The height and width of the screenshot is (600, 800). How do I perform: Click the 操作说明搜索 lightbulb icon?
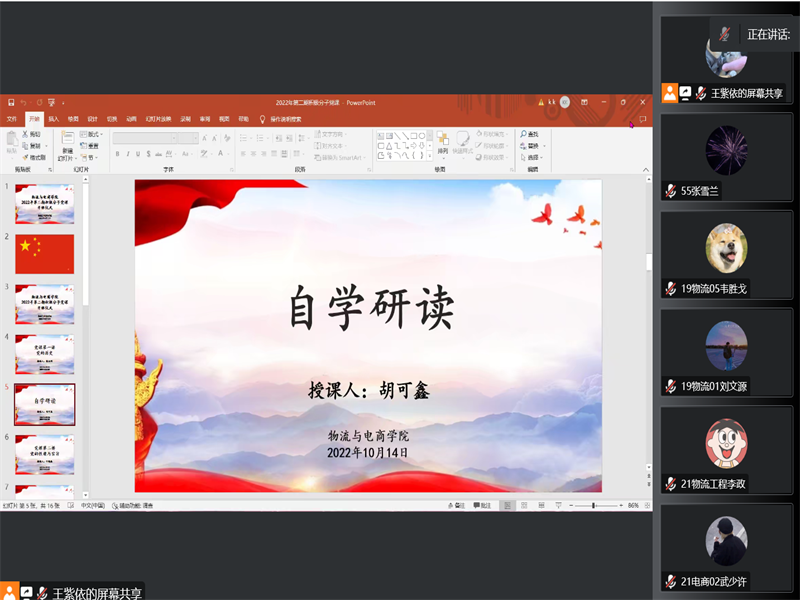point(262,118)
